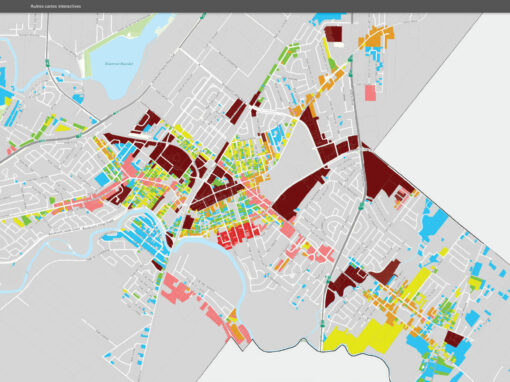Viewport: 510px width, 382px height.
Task: Click the green highway shield left of the lake
Action: point(48,63)
